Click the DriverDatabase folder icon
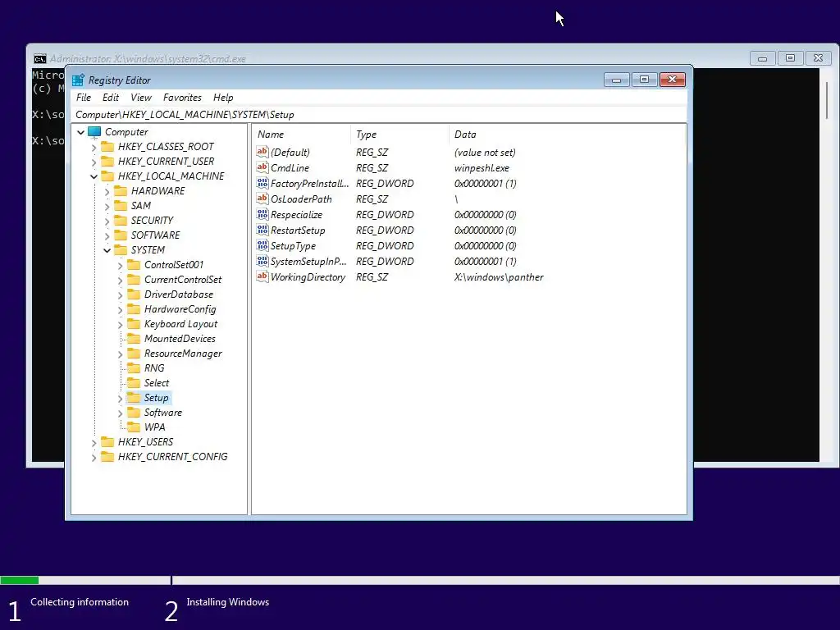This screenshot has width=840, height=630. (x=134, y=294)
